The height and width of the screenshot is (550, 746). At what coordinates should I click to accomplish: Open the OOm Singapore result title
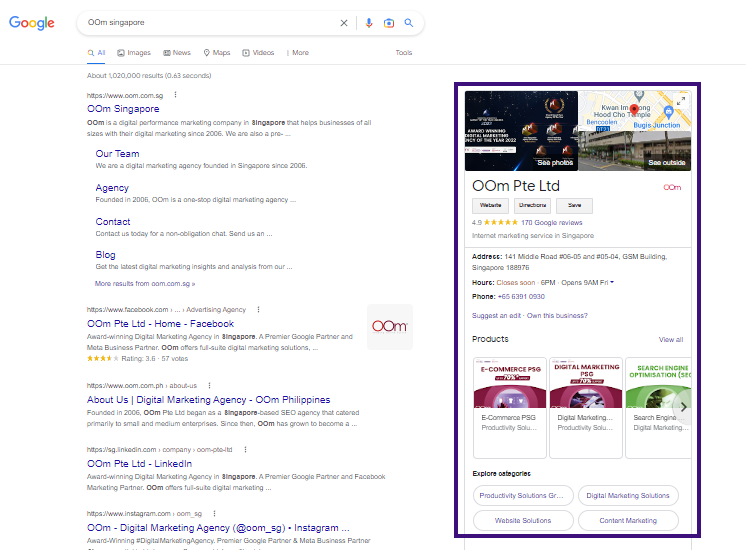click(123, 109)
